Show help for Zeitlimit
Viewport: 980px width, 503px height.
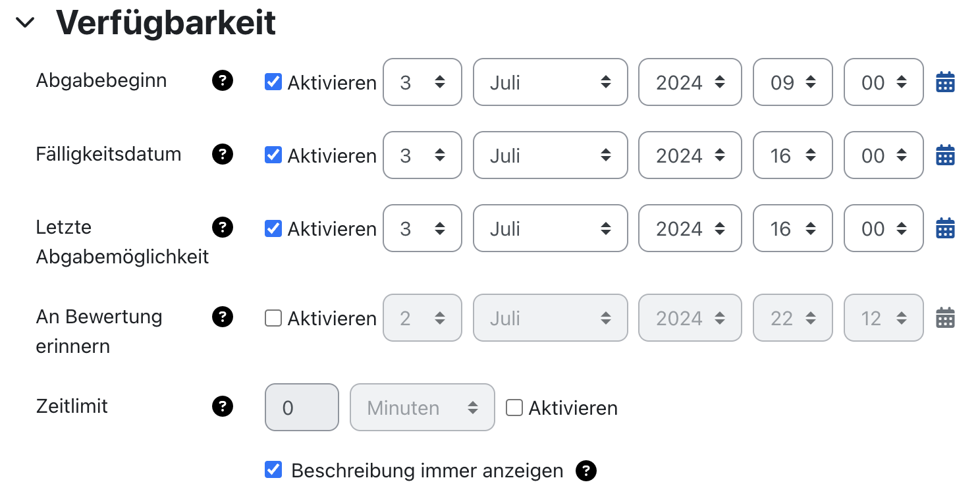(x=223, y=407)
